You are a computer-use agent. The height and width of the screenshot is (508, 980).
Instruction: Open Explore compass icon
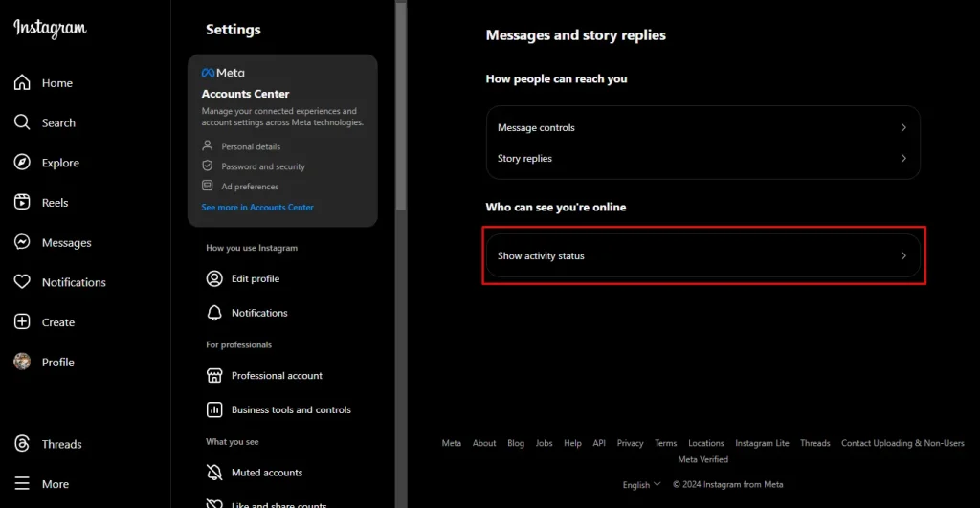tap(22, 163)
